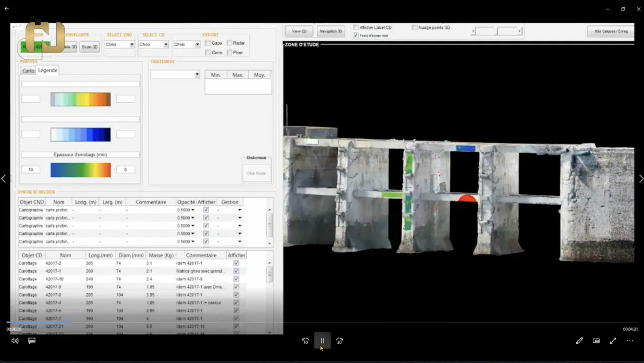644x363 pixels.
Task: Uncheck Fond d'écran noir option
Action: (x=356, y=35)
